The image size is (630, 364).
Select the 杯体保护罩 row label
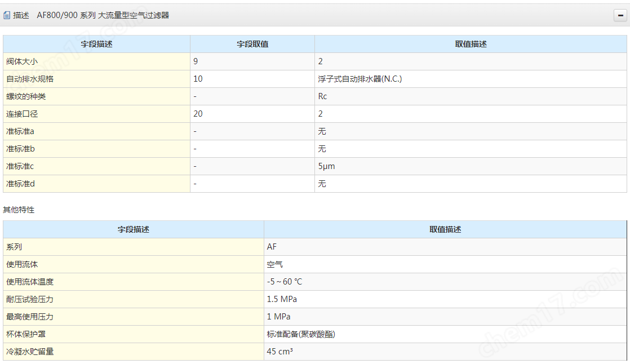(26, 334)
